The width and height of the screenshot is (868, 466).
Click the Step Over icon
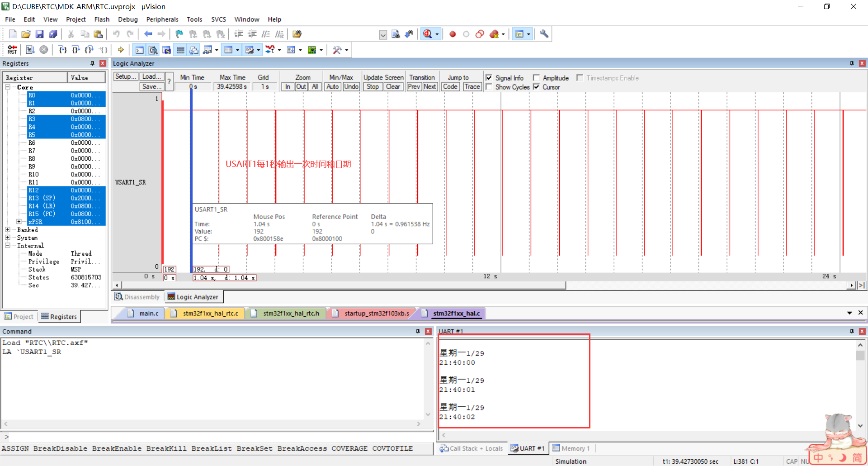point(76,50)
